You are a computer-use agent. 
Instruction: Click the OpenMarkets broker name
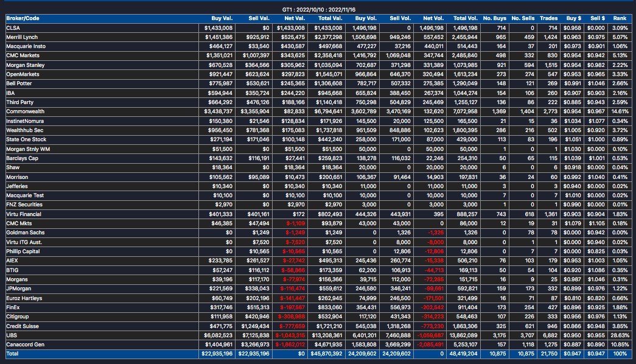[x=23, y=74]
